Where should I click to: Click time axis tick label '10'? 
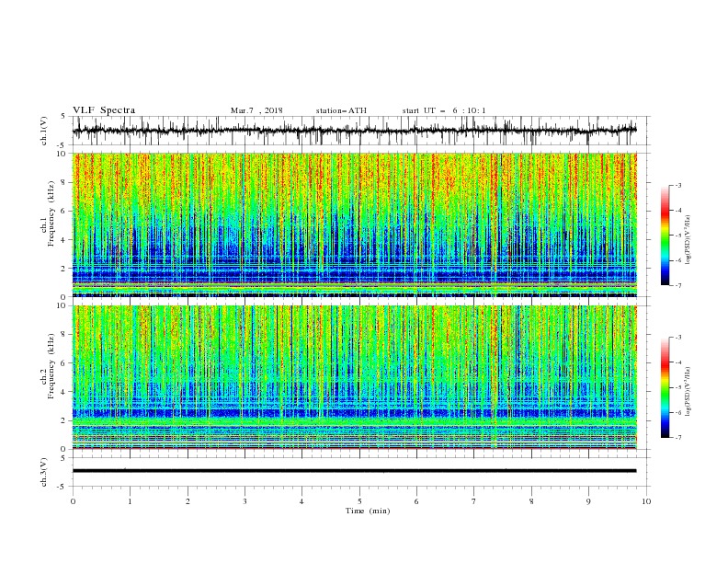[646, 501]
